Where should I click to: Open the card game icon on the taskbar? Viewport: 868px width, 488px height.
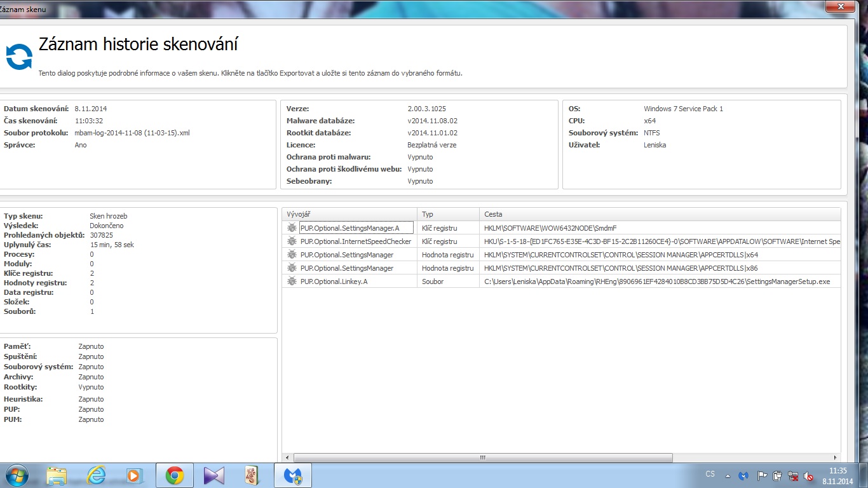click(x=253, y=475)
